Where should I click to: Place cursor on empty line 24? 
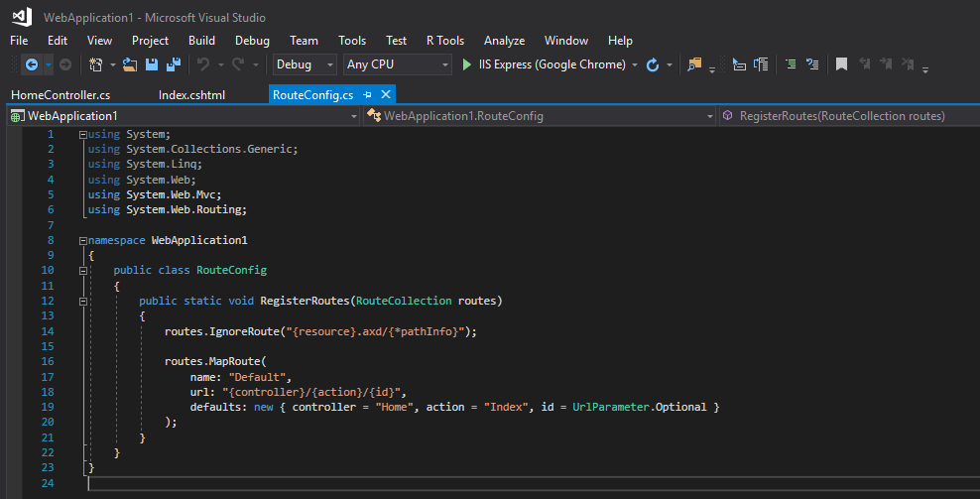pos(534,483)
